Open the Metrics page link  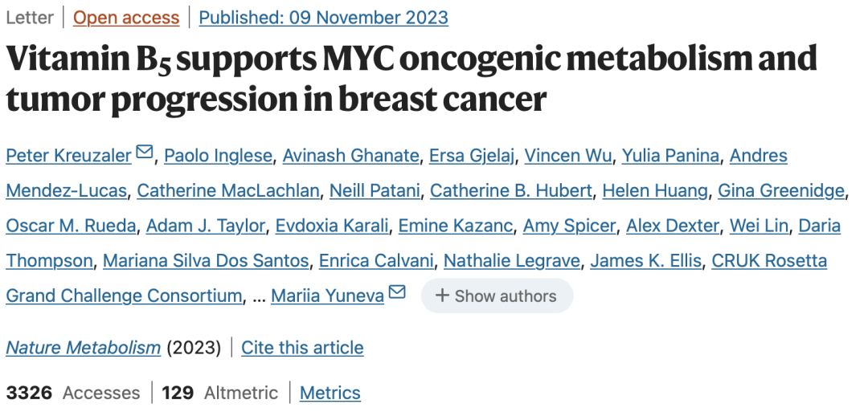pos(330,393)
